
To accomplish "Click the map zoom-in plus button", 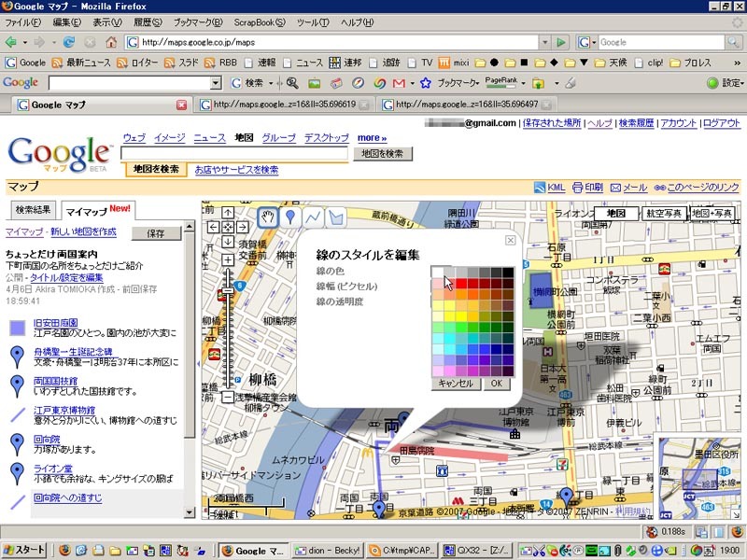I will 228,260.
